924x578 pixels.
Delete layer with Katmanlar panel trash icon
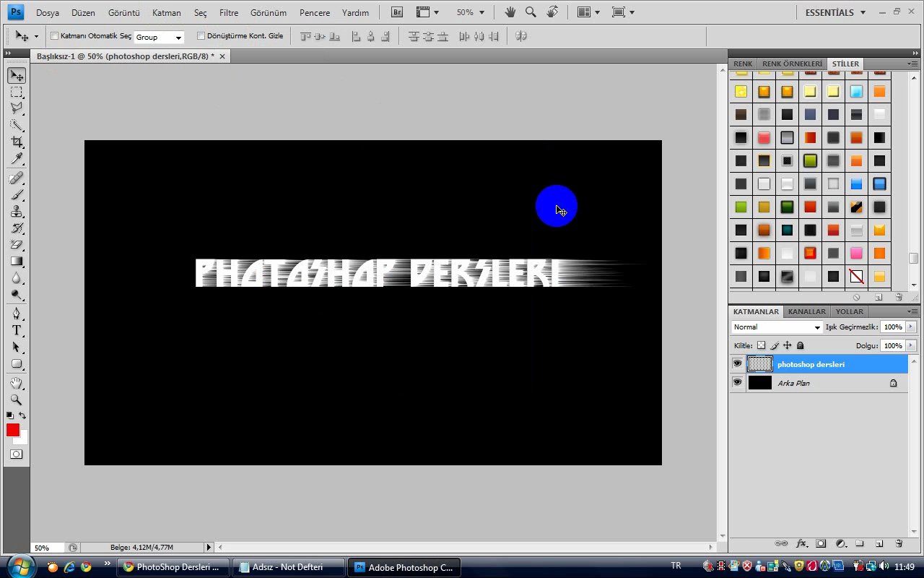[899, 543]
